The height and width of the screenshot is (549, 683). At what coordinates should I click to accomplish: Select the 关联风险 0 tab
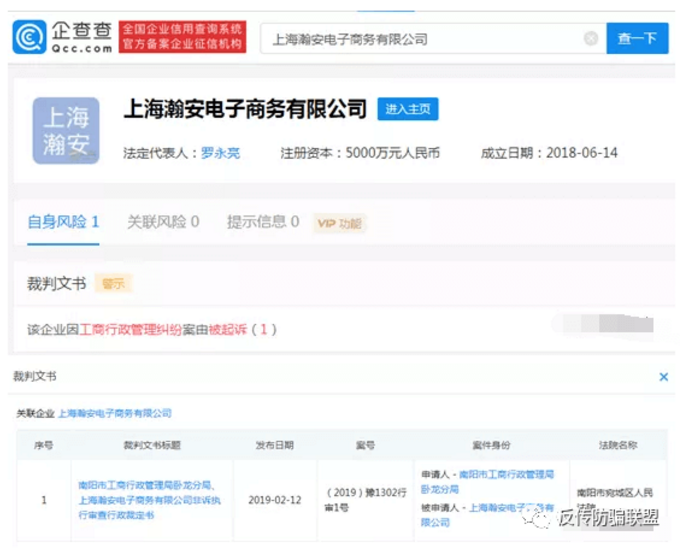163,222
